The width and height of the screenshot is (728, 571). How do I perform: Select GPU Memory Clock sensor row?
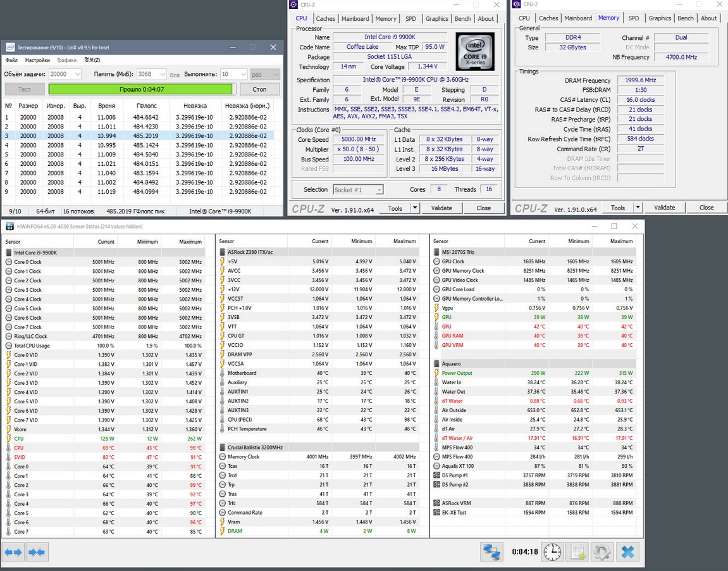(533, 271)
